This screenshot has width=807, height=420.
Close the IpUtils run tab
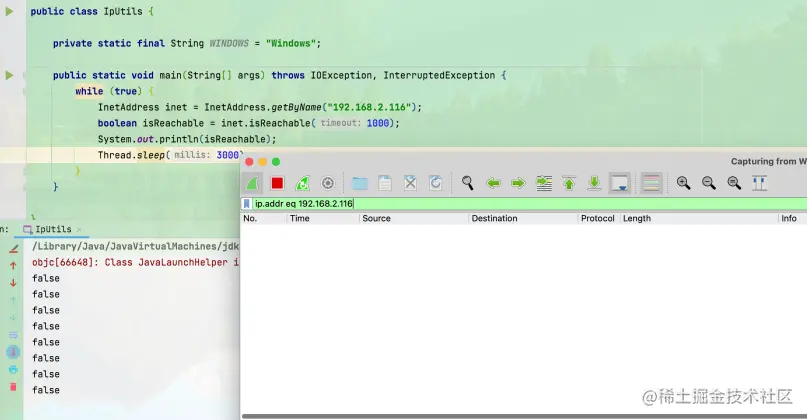[x=79, y=230]
